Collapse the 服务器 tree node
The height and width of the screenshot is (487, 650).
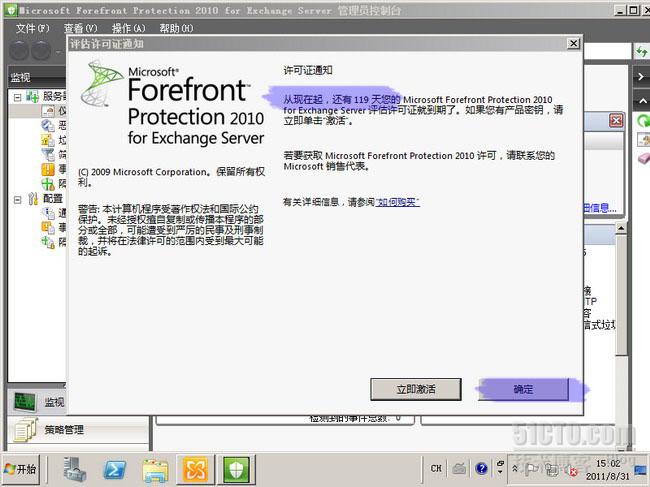(17, 97)
